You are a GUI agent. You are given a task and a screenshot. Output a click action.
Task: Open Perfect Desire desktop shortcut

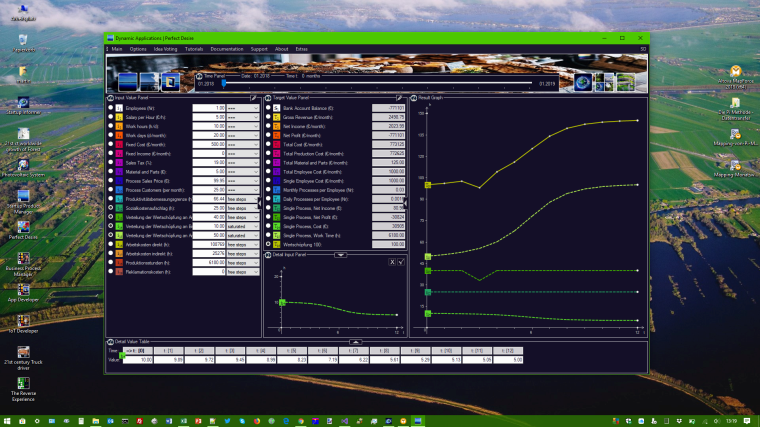23,230
